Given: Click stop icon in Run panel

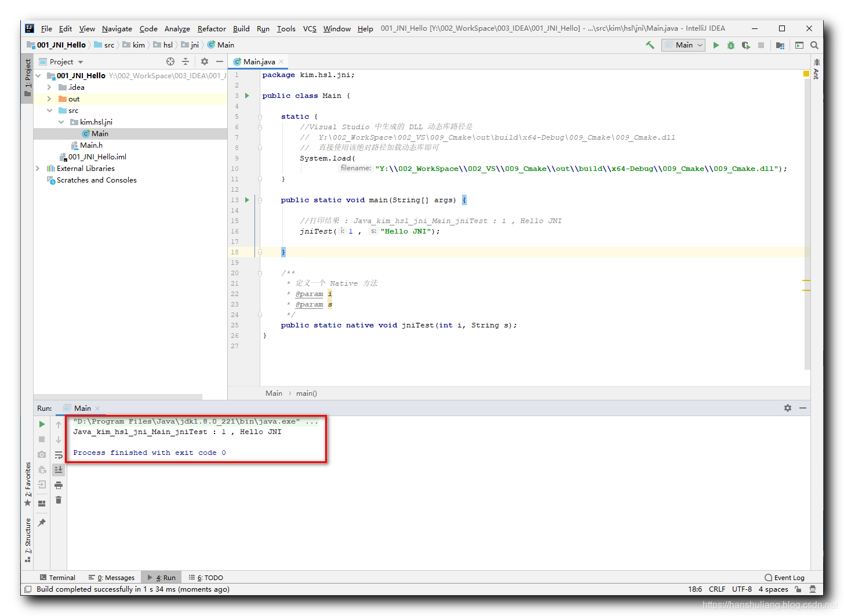Looking at the screenshot, I should point(42,439).
